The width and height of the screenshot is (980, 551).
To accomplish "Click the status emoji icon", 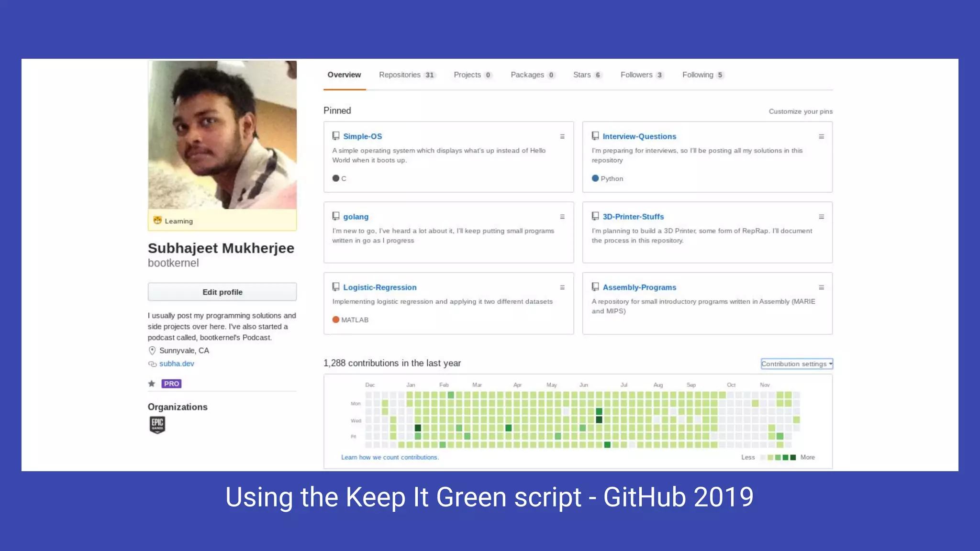I will point(157,220).
